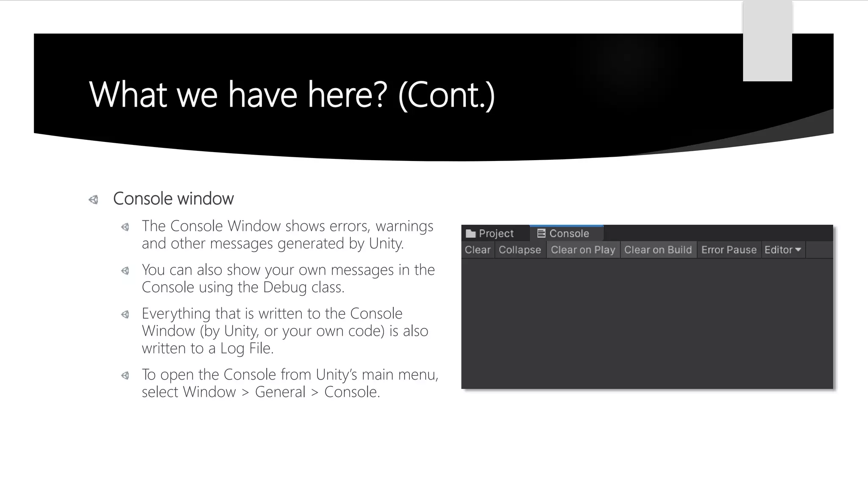
Task: Click the 'Console window' heading text
Action: click(173, 199)
